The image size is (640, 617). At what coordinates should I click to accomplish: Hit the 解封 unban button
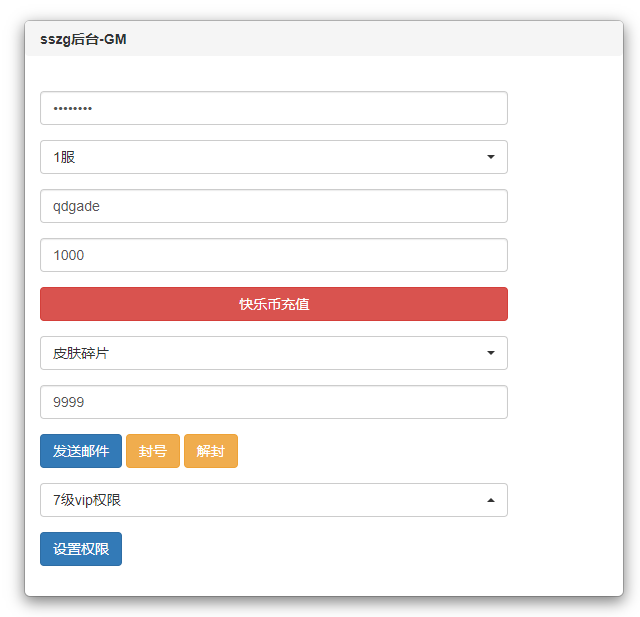tap(211, 451)
